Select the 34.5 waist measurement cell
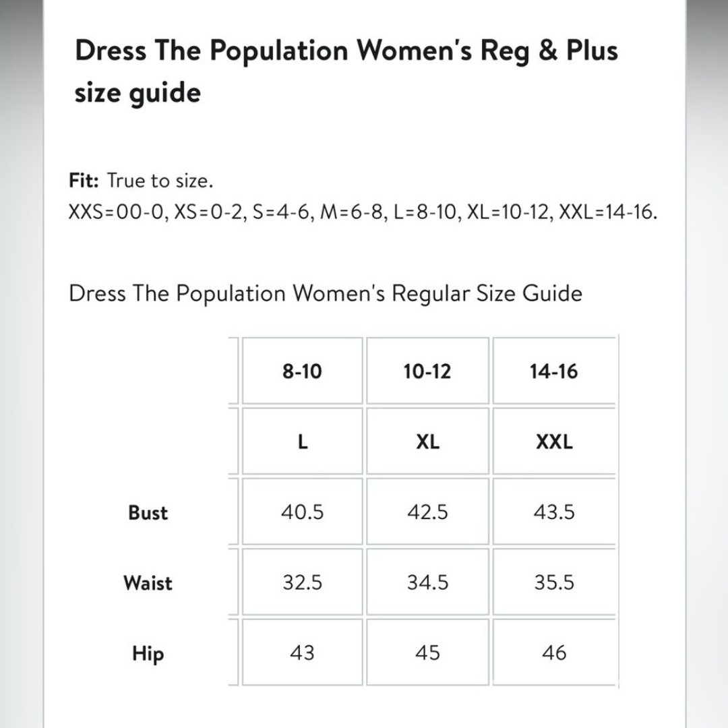 pyautogui.click(x=427, y=582)
